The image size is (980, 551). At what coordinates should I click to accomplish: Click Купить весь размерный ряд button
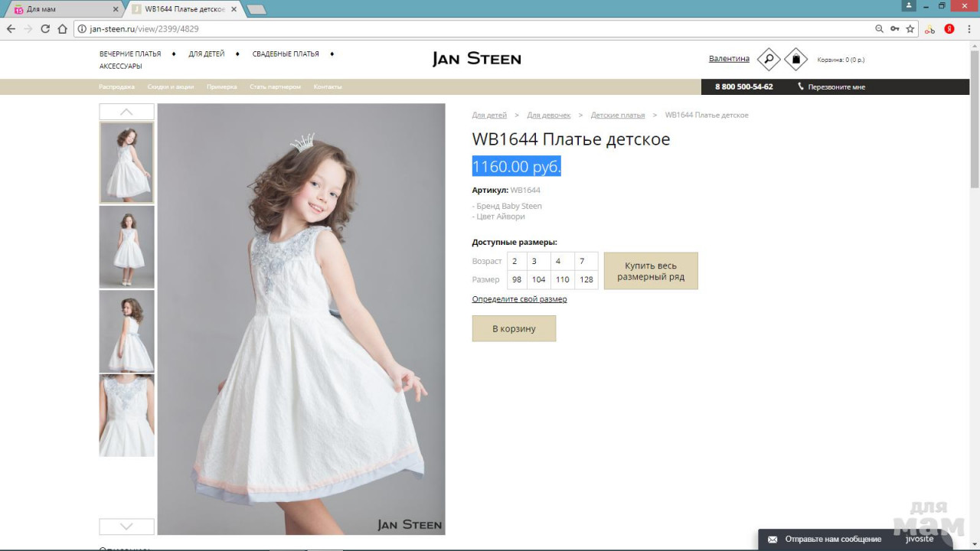pyautogui.click(x=651, y=271)
